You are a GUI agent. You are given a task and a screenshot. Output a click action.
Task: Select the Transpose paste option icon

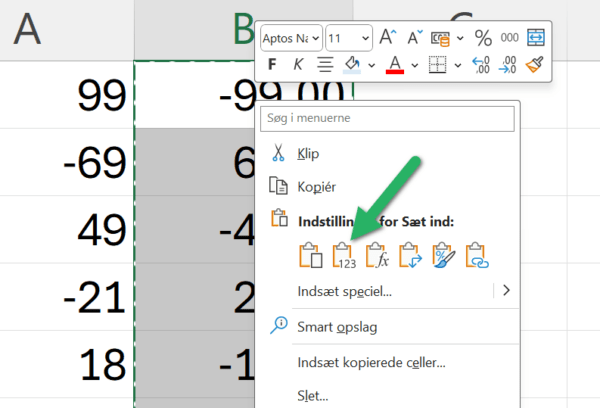coord(410,256)
